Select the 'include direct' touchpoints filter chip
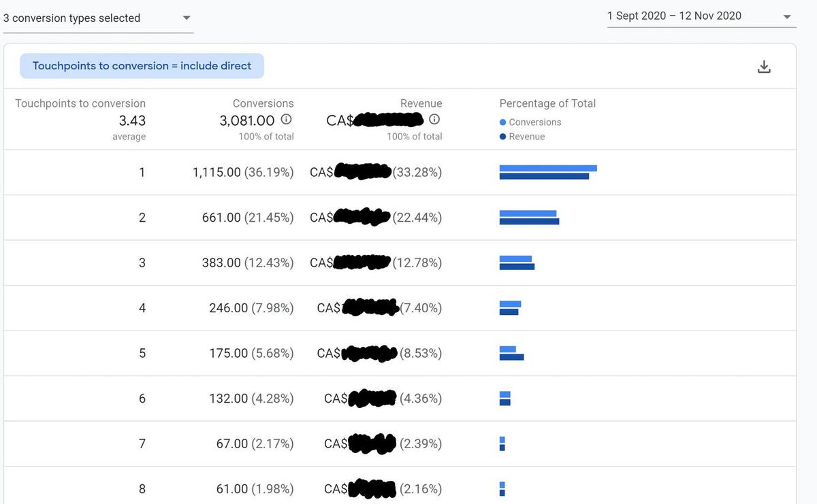 142,66
